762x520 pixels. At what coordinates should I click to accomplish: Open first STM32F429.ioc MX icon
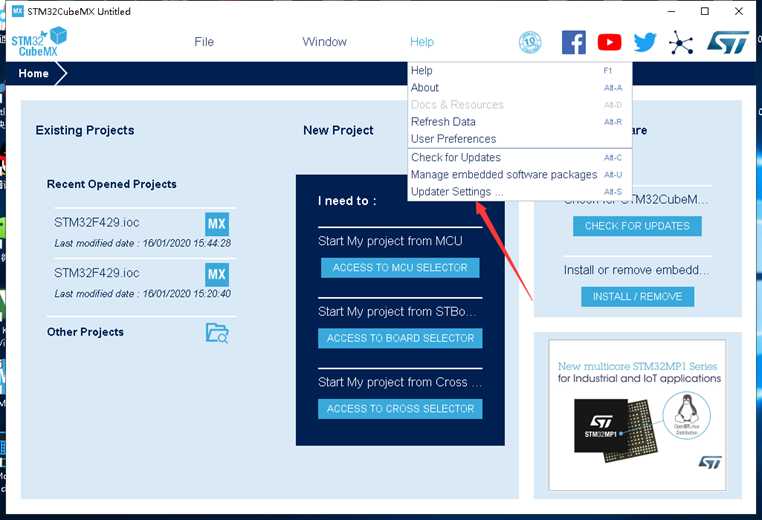click(x=217, y=224)
